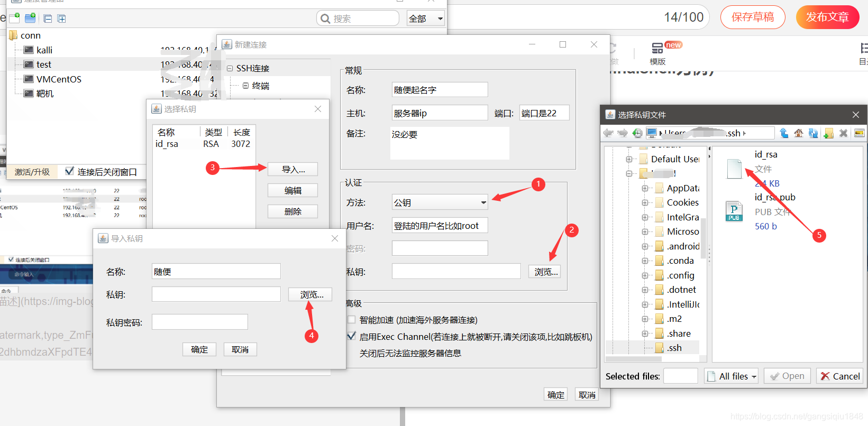Click 确定 in the 导入私钥 dialog
The image size is (868, 426).
coord(199,349)
